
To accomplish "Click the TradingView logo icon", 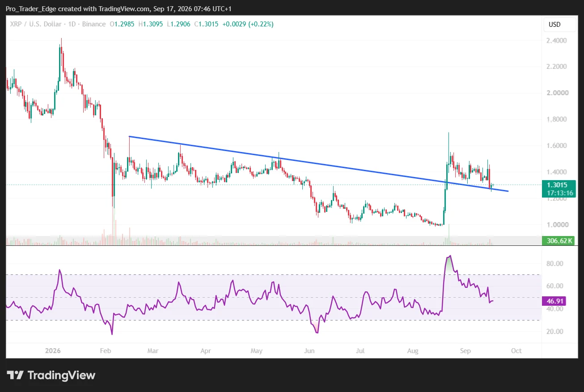I will click(x=15, y=375).
